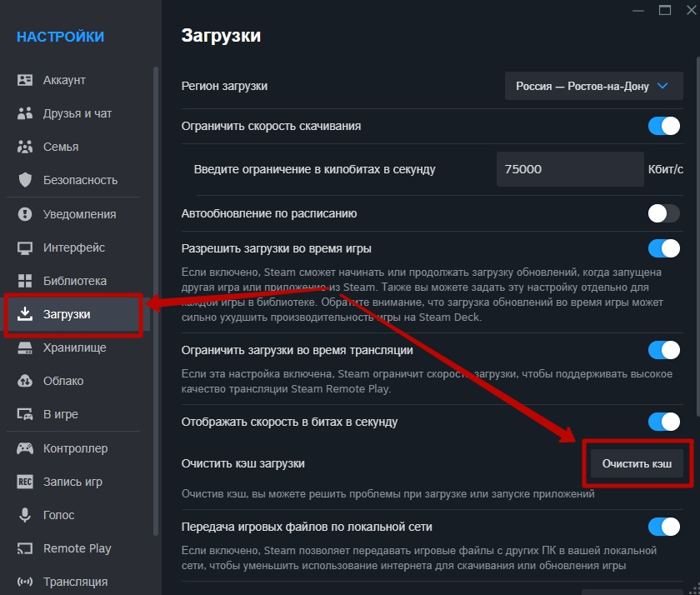Click the Облако cloud icon
Screen dimensions: 700x595
click(x=24, y=381)
